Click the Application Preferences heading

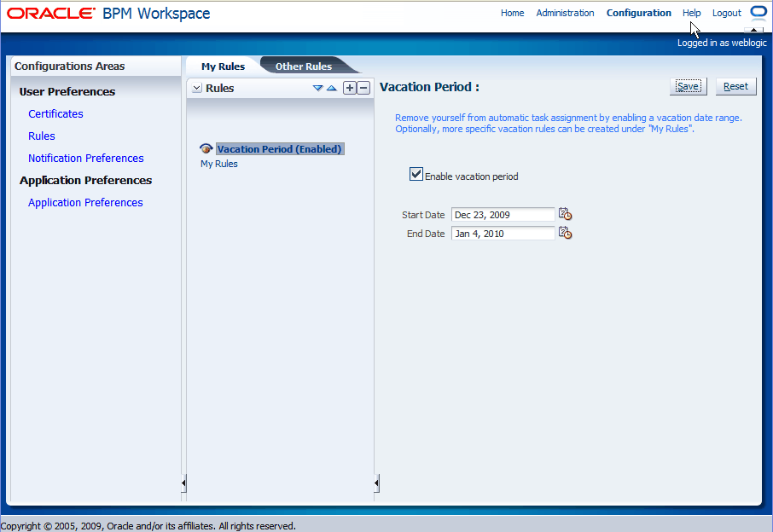pos(86,180)
